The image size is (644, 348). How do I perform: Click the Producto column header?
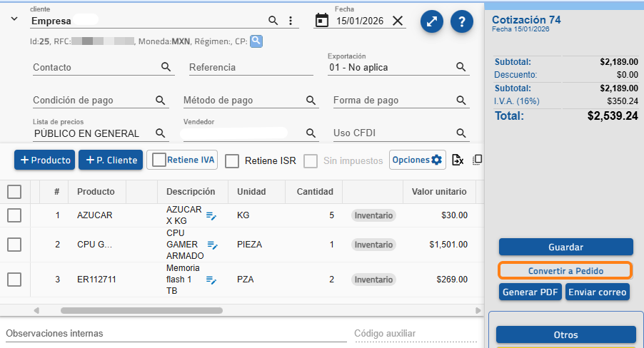point(96,192)
